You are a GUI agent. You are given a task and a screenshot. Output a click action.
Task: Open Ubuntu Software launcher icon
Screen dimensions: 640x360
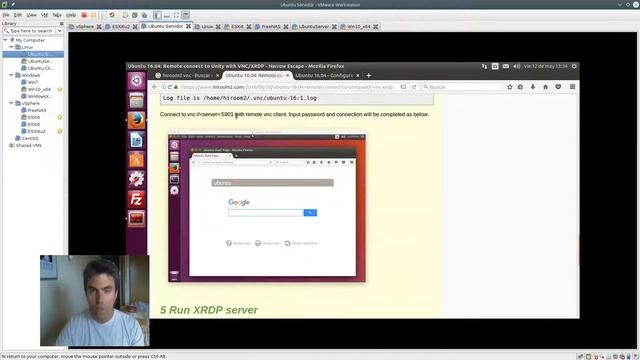(136, 160)
